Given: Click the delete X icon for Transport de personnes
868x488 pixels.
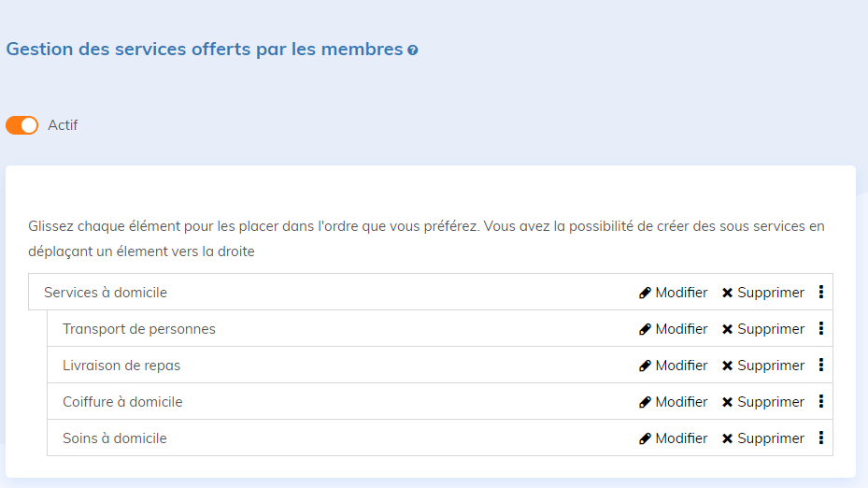Looking at the screenshot, I should (x=727, y=329).
